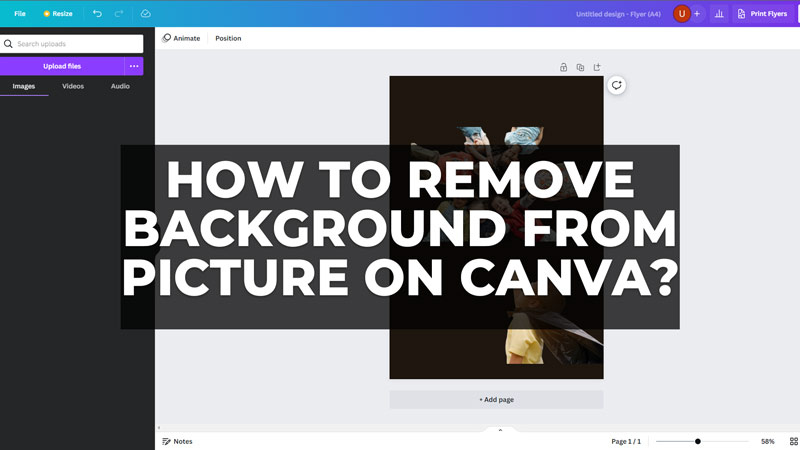Click the Animate button
Viewport: 800px width, 450px height.
click(x=181, y=38)
